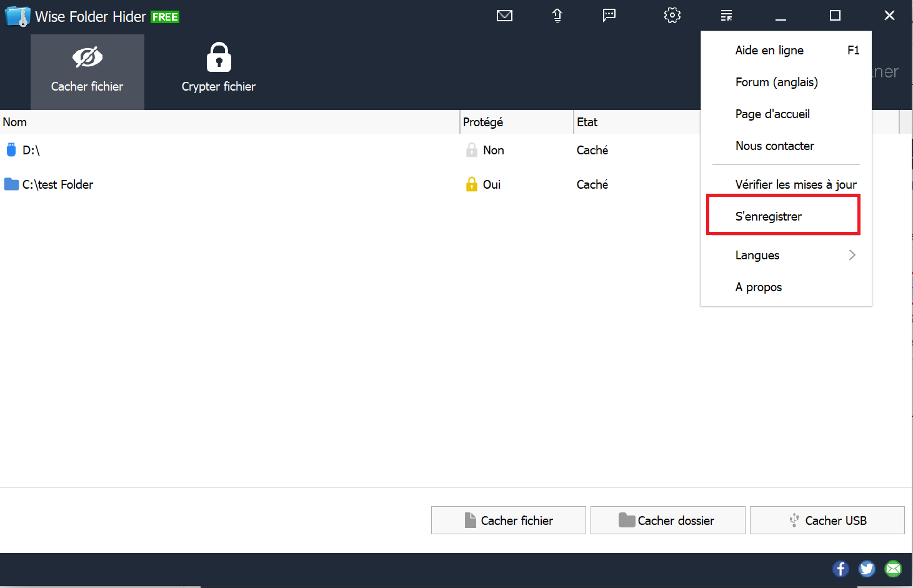Click the 'Oui' protected value
The image size is (913, 588).
point(492,184)
